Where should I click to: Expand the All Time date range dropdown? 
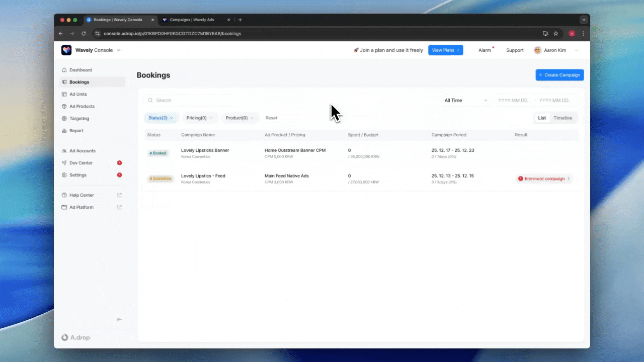(x=465, y=100)
